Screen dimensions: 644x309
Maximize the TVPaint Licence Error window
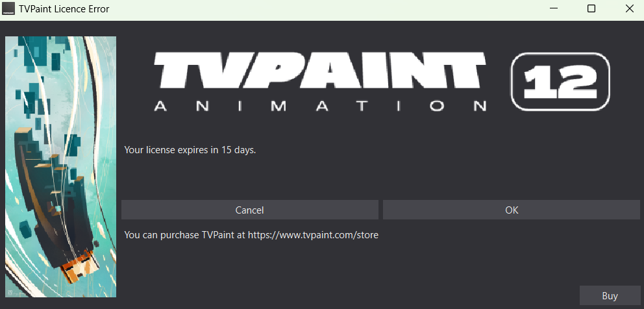coord(591,8)
